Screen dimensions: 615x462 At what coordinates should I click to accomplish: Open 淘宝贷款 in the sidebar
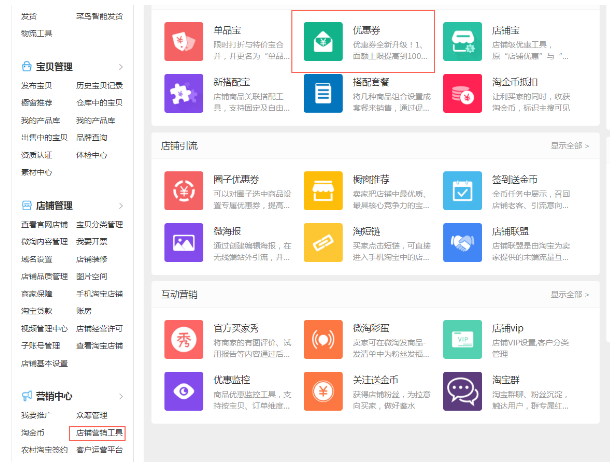[x=36, y=311]
